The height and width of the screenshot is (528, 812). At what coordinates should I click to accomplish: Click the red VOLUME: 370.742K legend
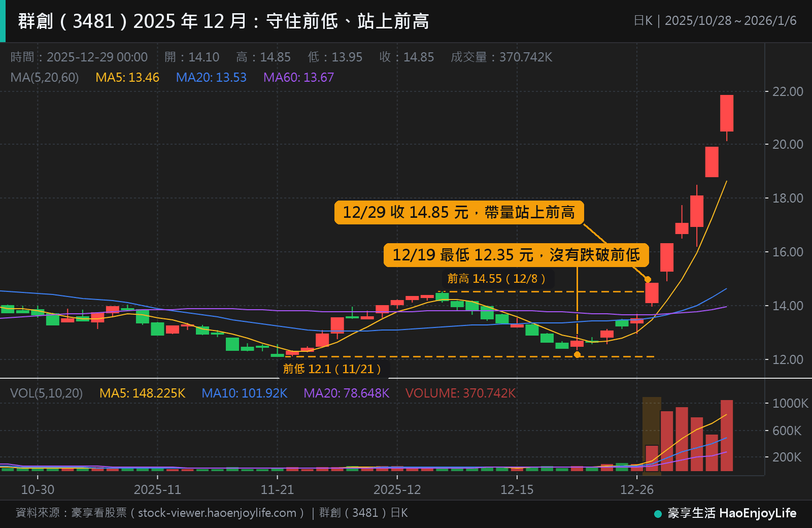point(460,393)
